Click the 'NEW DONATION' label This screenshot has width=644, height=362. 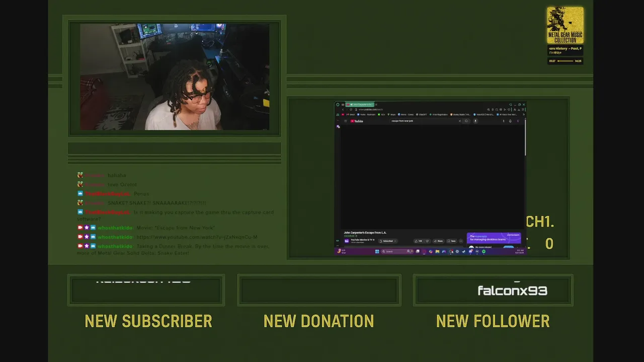coord(318,321)
